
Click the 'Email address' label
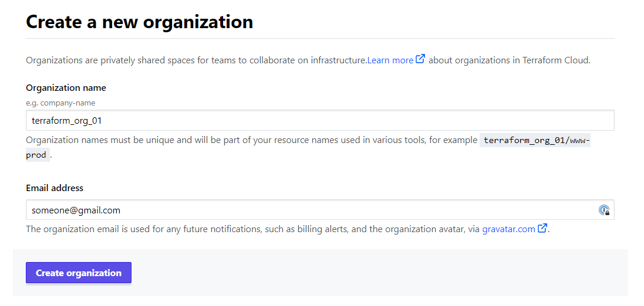pos(55,188)
